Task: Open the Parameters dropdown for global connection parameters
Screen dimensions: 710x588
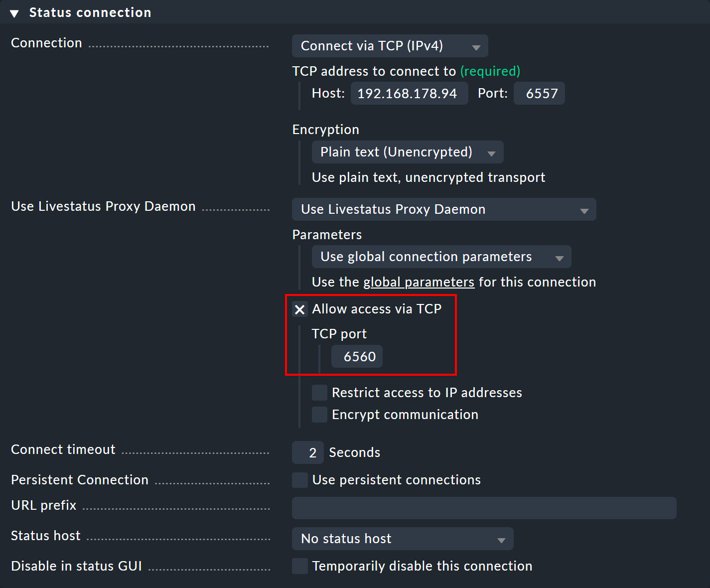Action: pyautogui.click(x=440, y=257)
